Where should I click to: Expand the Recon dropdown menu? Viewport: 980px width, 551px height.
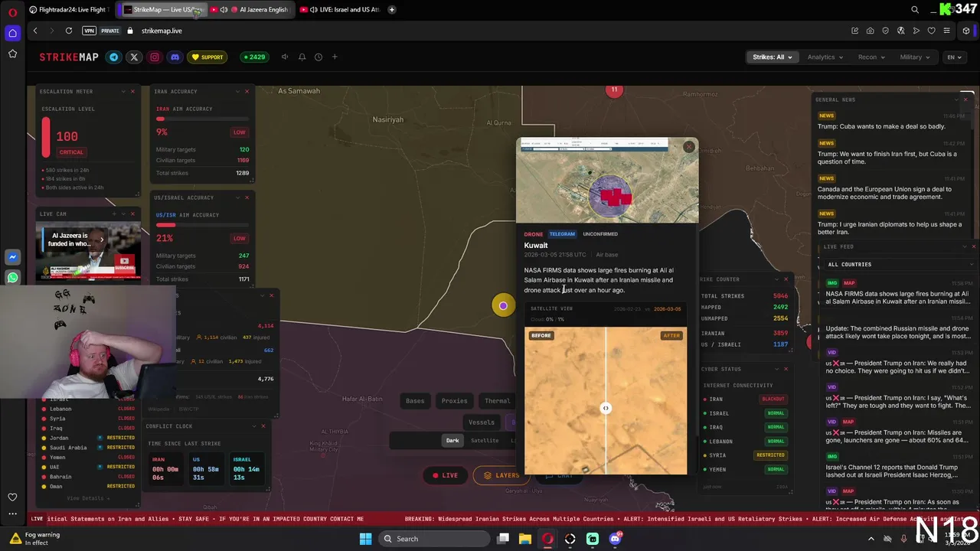click(871, 57)
